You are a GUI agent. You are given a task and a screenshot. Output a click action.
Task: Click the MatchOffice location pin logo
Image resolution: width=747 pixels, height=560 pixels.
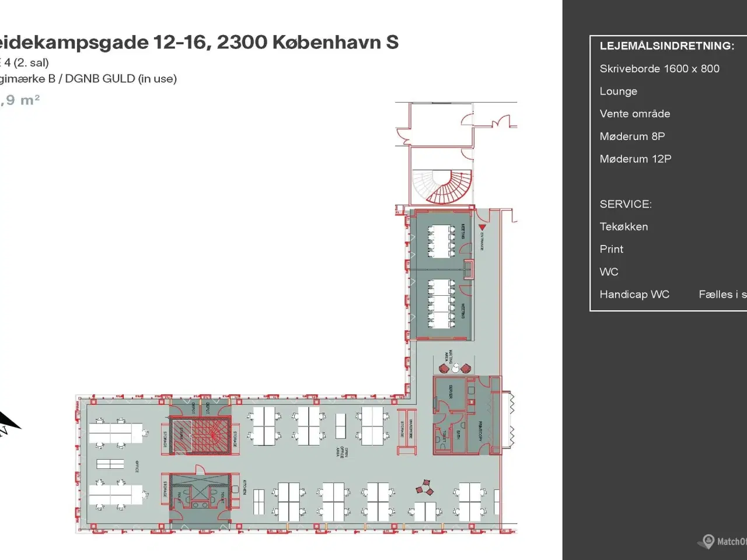[708, 541]
